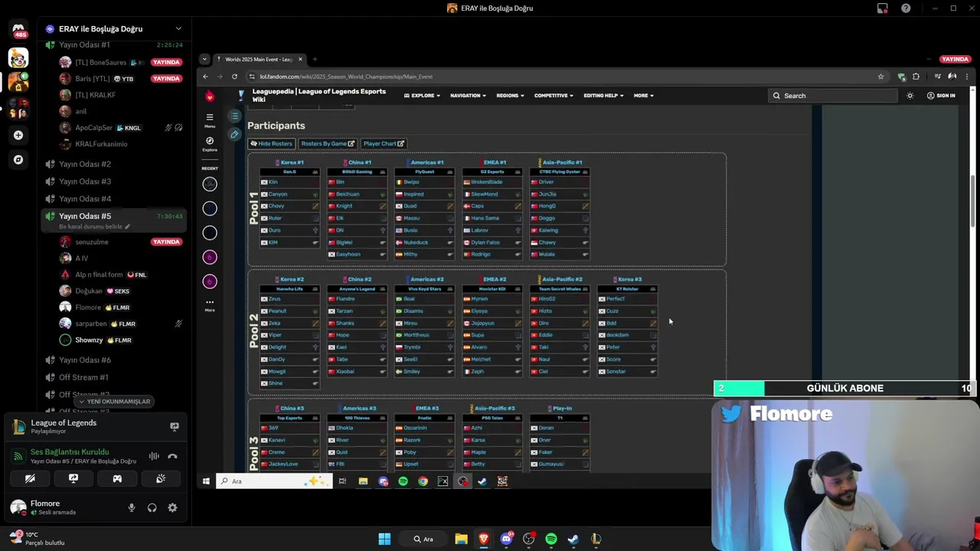Image resolution: width=980 pixels, height=551 pixels.
Task: Turn on camera in Discord voice panel
Action: point(30,478)
